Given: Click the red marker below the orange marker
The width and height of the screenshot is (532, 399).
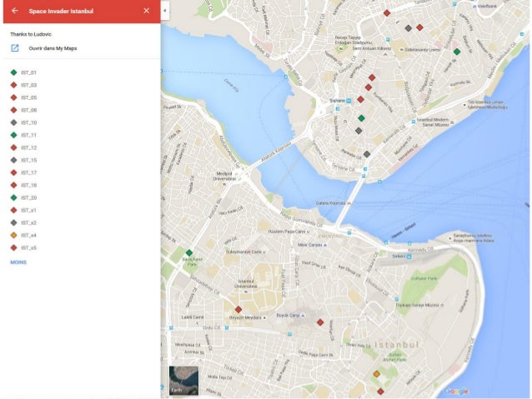Looking at the screenshot, I should pos(380,392).
